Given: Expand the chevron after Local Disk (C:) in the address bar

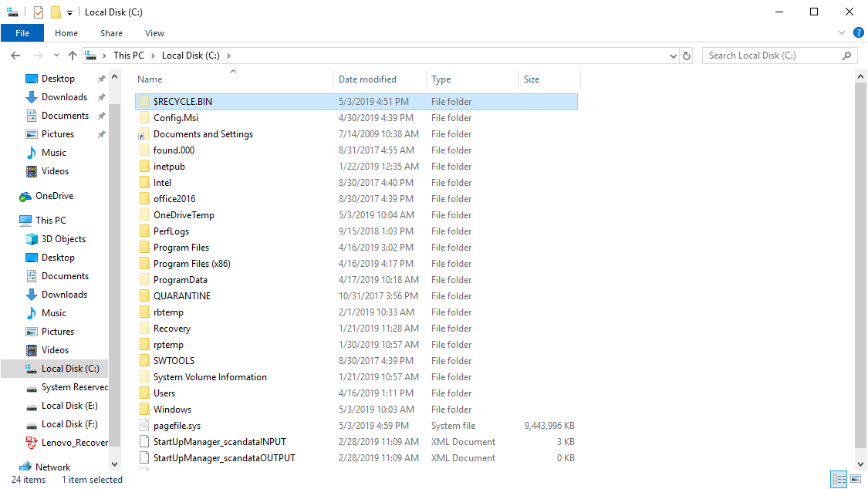Looking at the screenshot, I should click(x=228, y=56).
